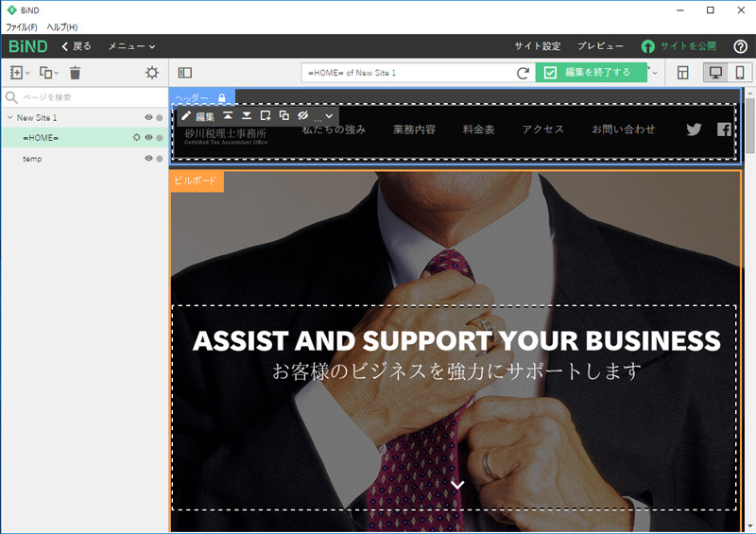Viewport: 756px width, 534px height.
Task: Click the page search magnifier icon
Action: point(11,97)
